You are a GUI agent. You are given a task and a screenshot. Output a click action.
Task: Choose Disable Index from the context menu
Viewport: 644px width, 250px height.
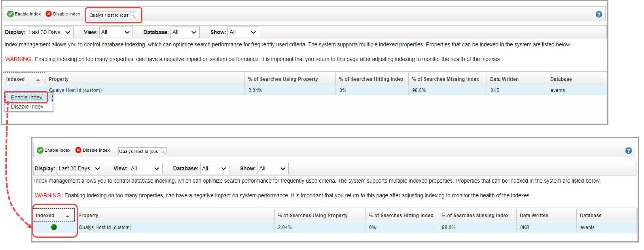coord(27,107)
